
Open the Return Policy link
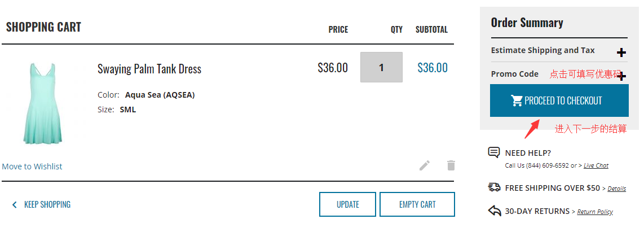(x=595, y=212)
